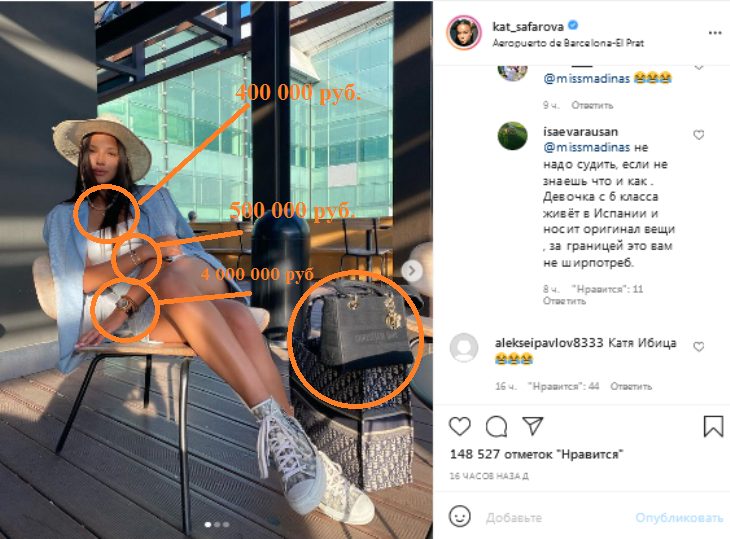This screenshot has height=539, width=730.
Task: Open kat_safarova username link
Action: [528, 27]
